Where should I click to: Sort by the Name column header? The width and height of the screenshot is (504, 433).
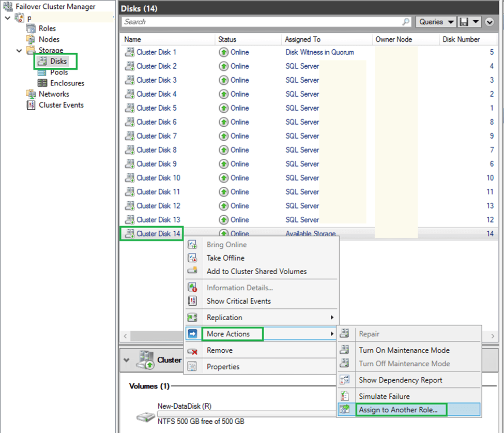point(167,39)
